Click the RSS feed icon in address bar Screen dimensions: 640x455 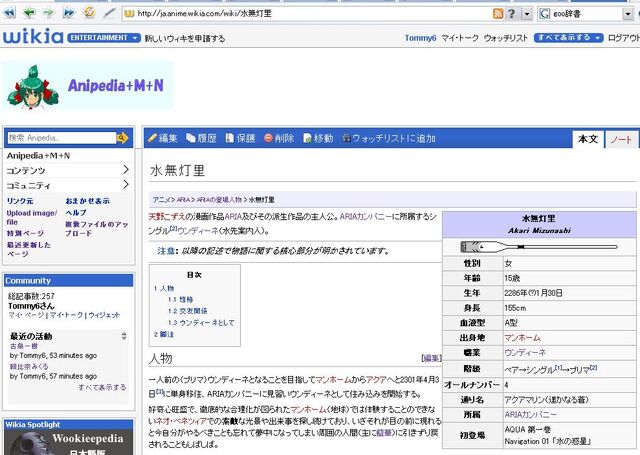[498, 14]
